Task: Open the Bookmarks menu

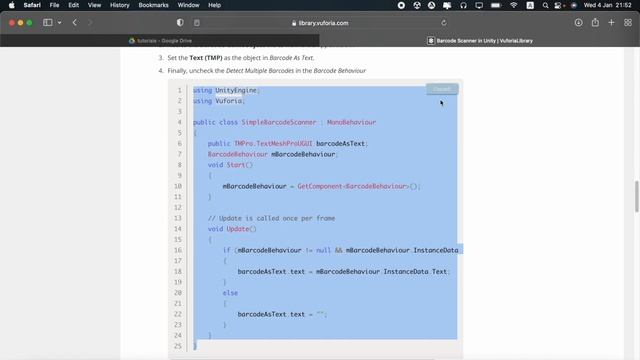Action: click(153, 5)
